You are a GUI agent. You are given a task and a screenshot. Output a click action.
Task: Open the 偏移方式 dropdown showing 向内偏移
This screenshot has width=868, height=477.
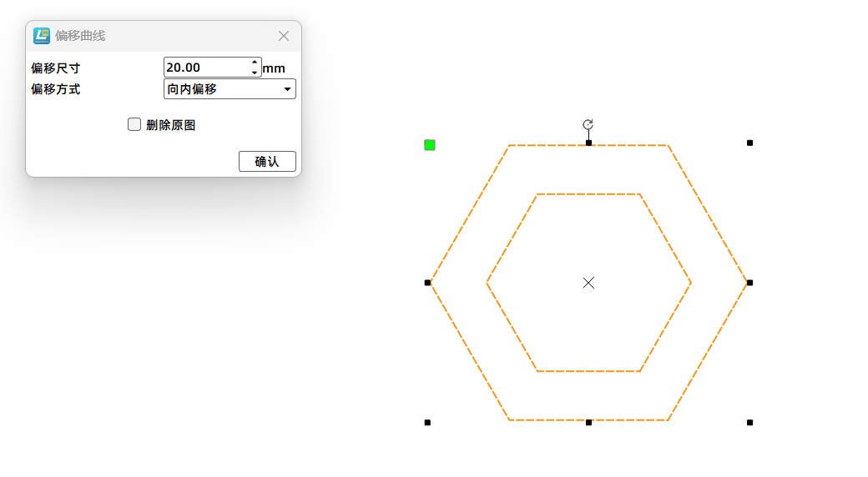[230, 88]
